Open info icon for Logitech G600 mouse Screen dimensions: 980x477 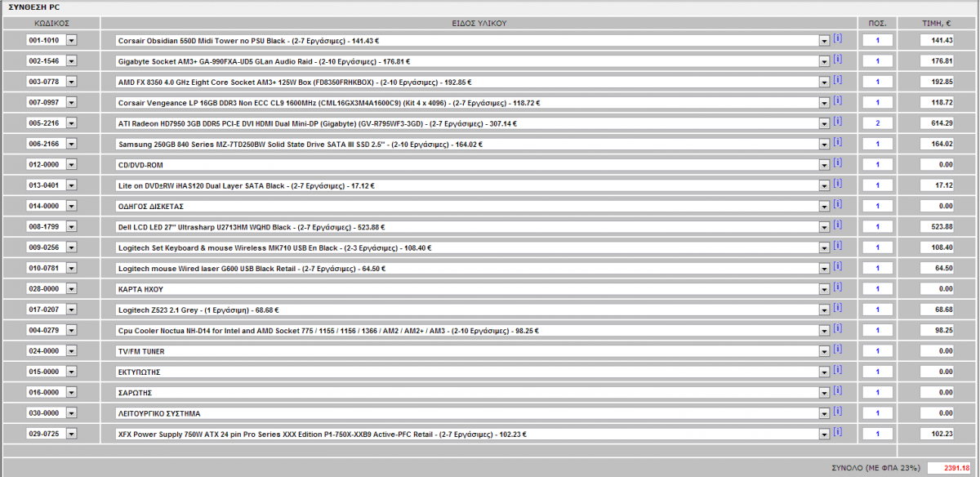click(x=838, y=265)
